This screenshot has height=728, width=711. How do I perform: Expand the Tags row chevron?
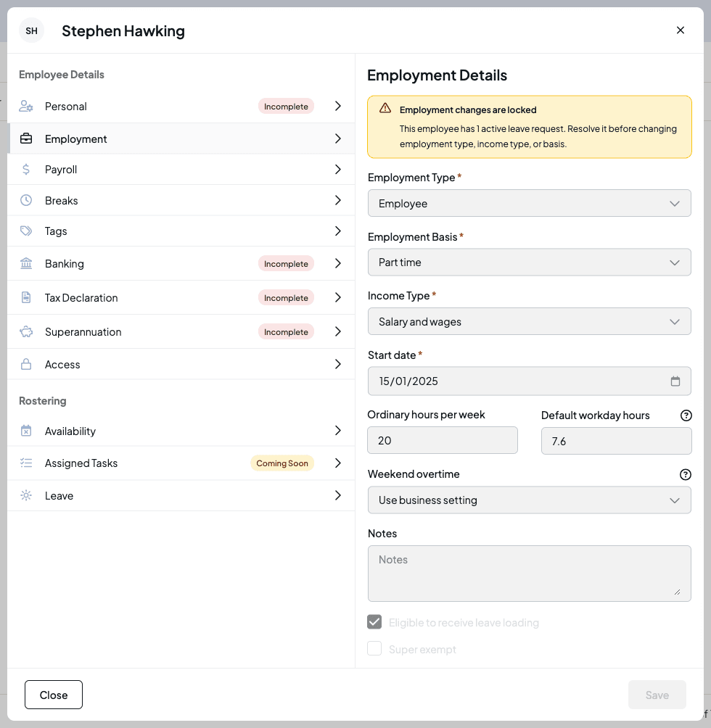click(338, 231)
